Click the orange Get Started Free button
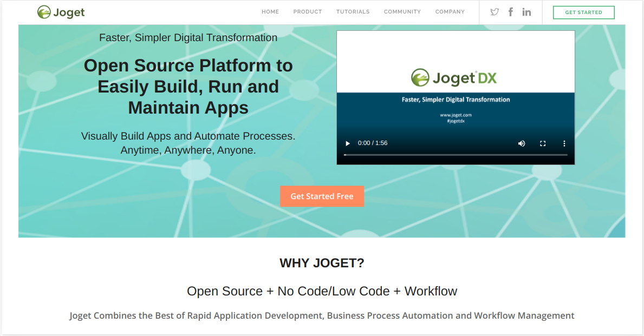Image resolution: width=644 pixels, height=336 pixels. click(322, 196)
